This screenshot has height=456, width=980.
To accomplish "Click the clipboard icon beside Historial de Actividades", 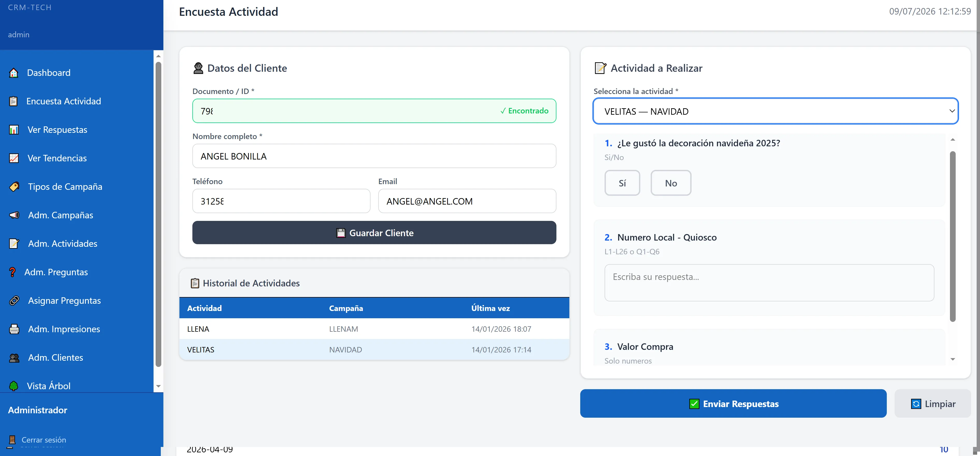I will point(195,283).
